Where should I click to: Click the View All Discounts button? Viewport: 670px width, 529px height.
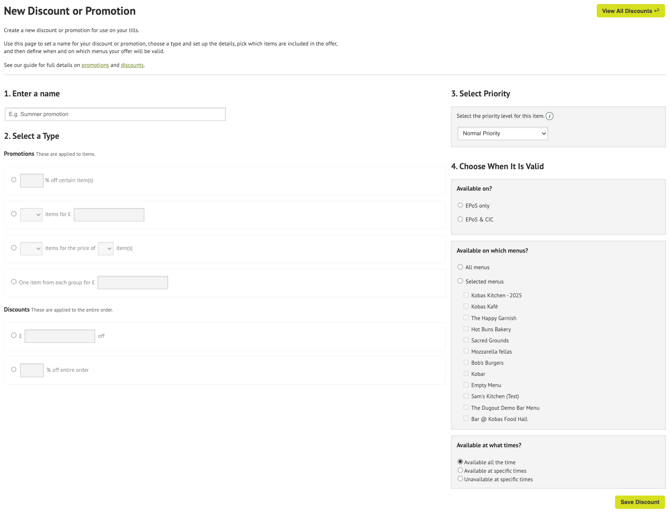click(x=630, y=11)
